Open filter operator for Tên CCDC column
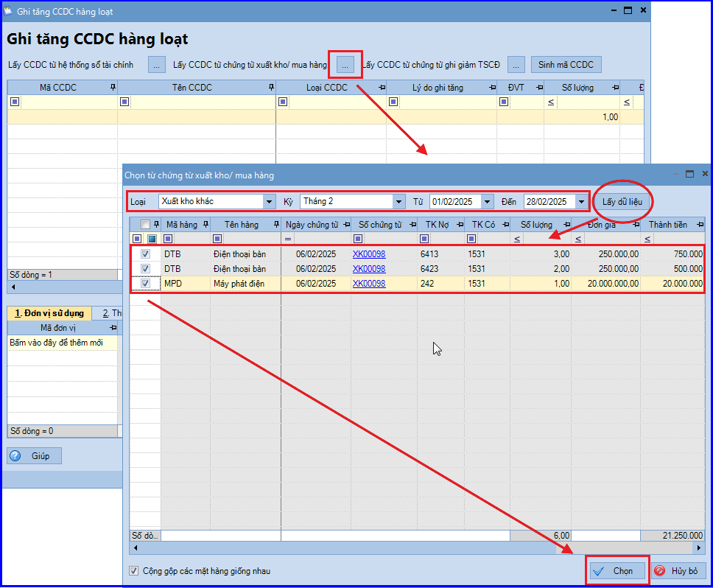 tap(124, 102)
